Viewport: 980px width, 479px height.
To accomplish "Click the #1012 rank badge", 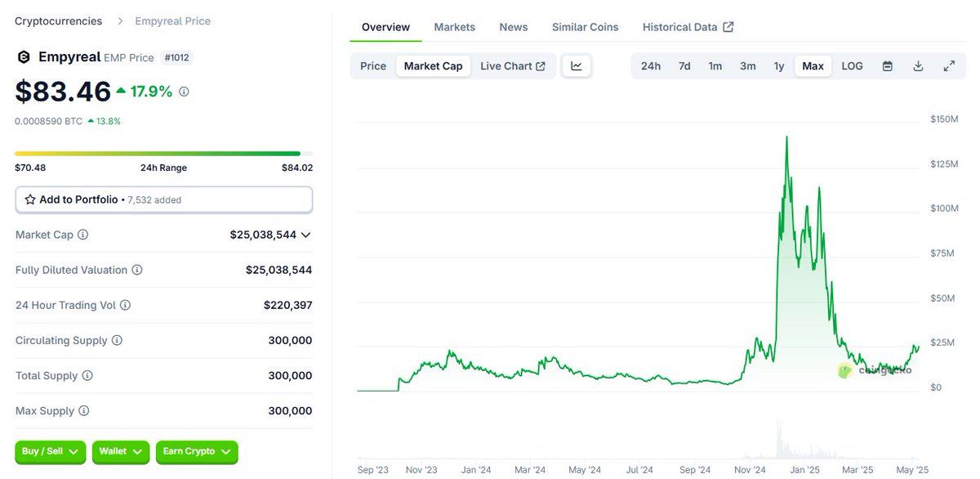I will point(177,58).
